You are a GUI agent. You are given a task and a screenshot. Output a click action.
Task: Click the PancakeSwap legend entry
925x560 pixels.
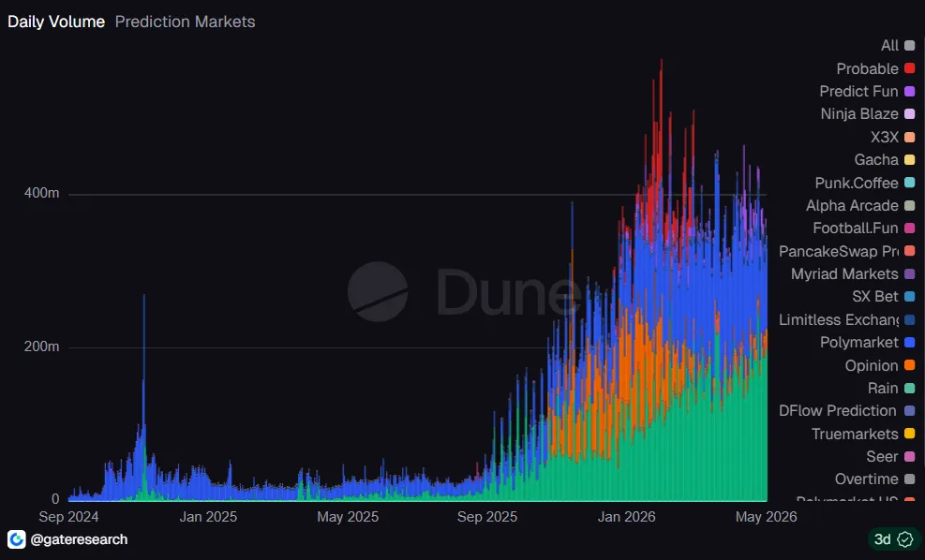(846, 251)
